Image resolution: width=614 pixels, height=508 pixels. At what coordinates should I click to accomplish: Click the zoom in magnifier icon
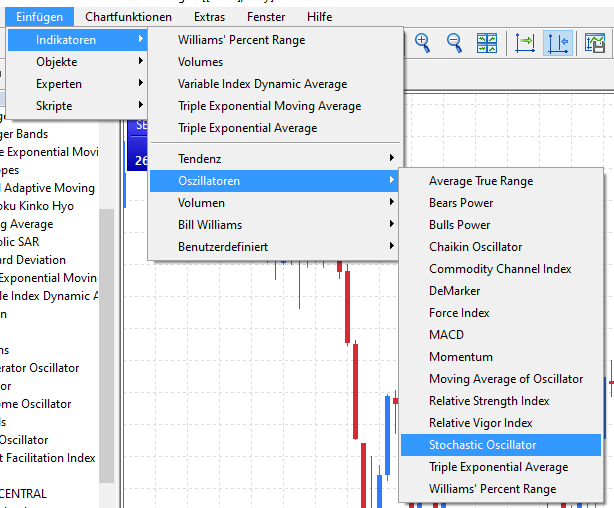pyautogui.click(x=423, y=43)
